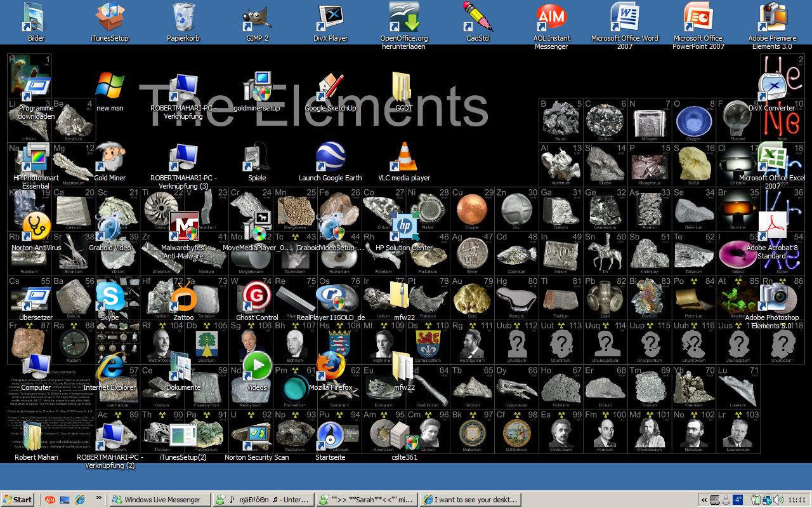Switch to 'I want to see your deskt...' taskbar window
Screen dimensions: 812x508
(470, 500)
